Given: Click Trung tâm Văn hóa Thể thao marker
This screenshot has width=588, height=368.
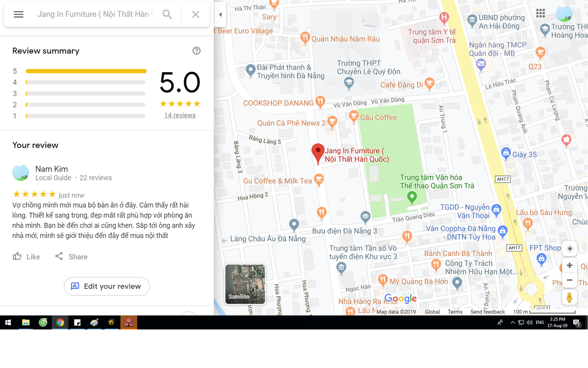Looking at the screenshot, I should tap(412, 197).
